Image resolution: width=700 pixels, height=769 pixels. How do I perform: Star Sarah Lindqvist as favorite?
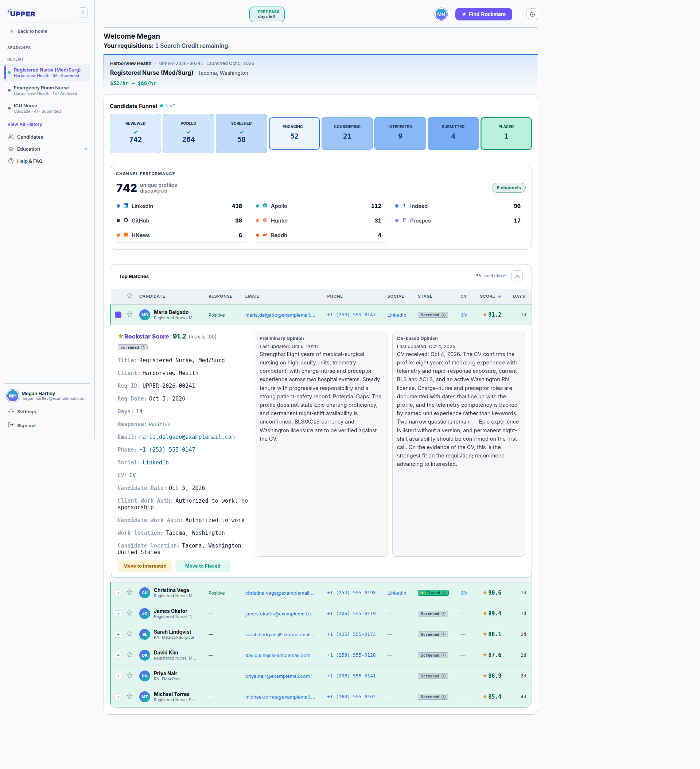pyautogui.click(x=130, y=634)
